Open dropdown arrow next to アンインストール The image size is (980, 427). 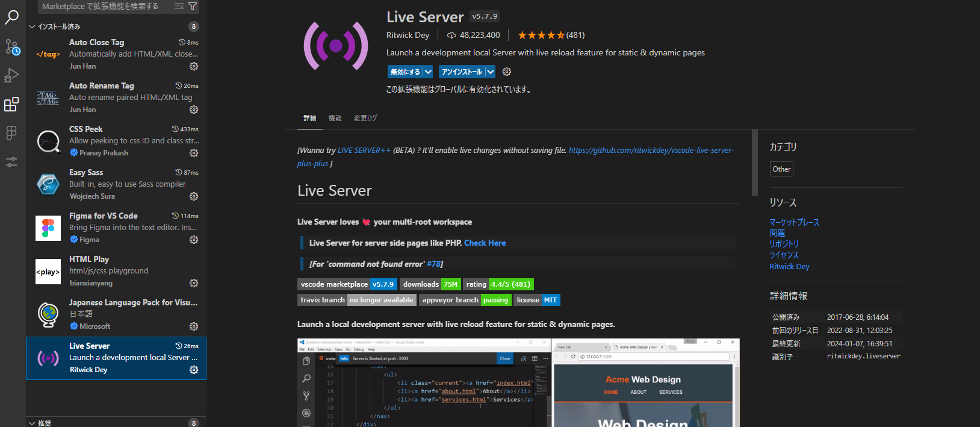coord(491,72)
